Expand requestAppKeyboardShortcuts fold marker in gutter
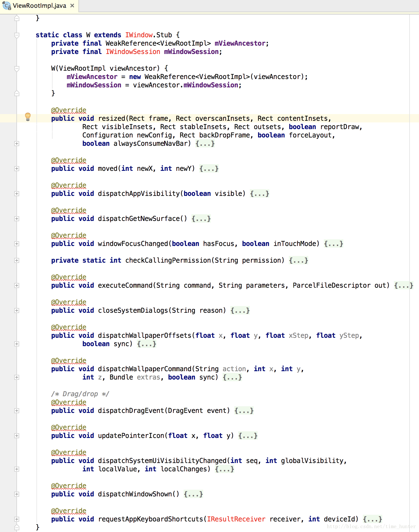Screen dimensions: 419x532 pos(17,519)
